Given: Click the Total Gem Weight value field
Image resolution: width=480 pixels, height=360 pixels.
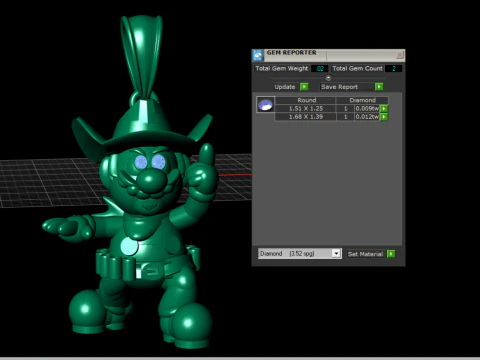Looking at the screenshot, I should (320, 69).
